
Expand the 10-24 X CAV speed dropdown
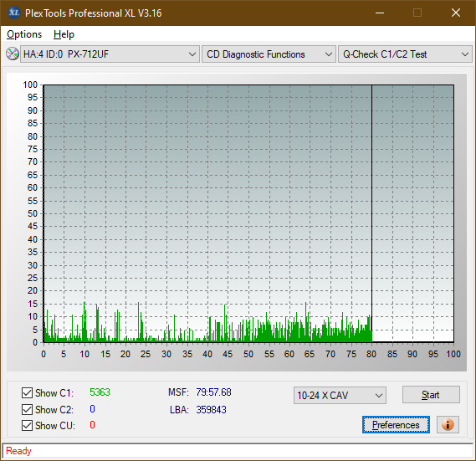click(x=340, y=396)
